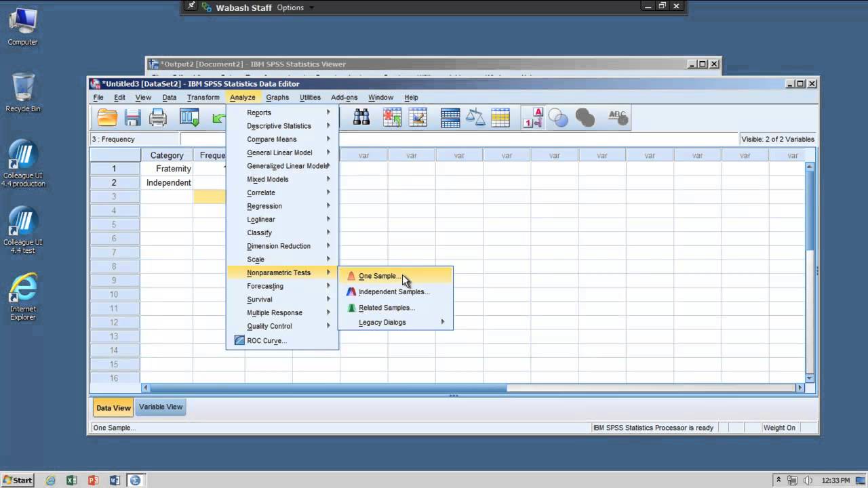868x488 pixels.
Task: Select the Recycle Bin desktop icon
Action: (x=22, y=93)
